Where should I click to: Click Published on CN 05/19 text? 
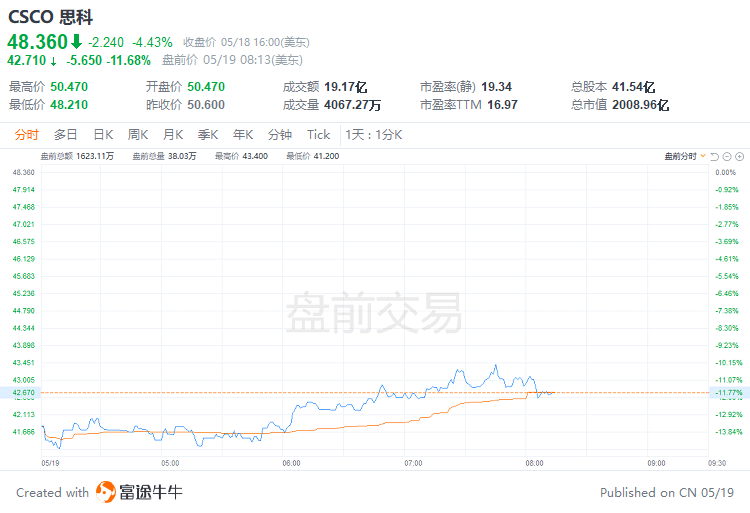pyautogui.click(x=667, y=492)
